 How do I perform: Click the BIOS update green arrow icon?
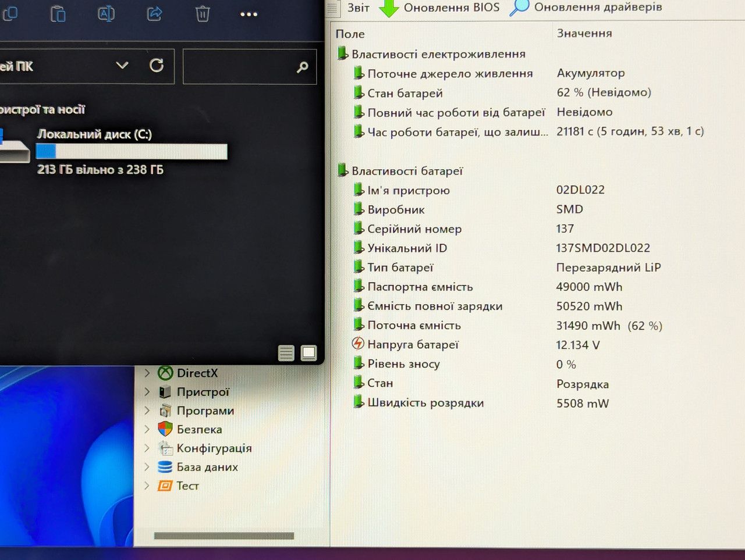(389, 8)
